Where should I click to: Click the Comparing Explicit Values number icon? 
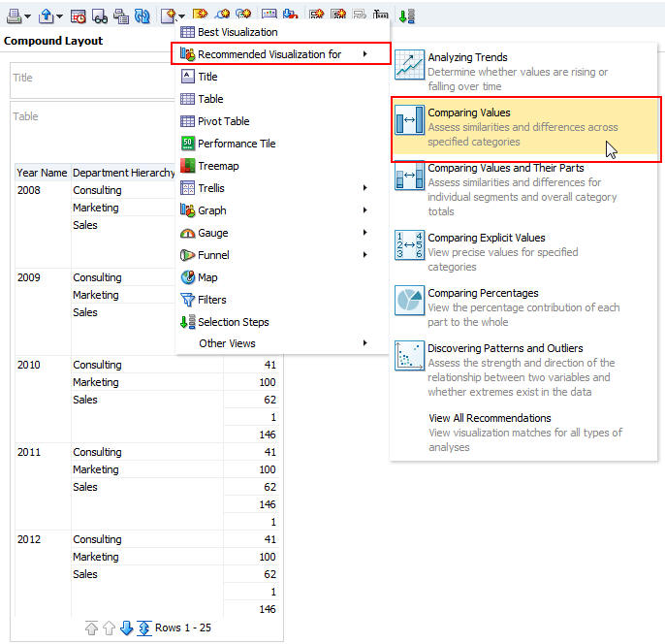(x=409, y=244)
